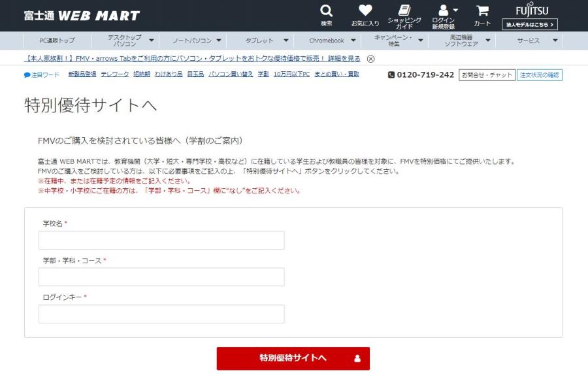
Task: Open the login person icon
Action: tap(444, 10)
